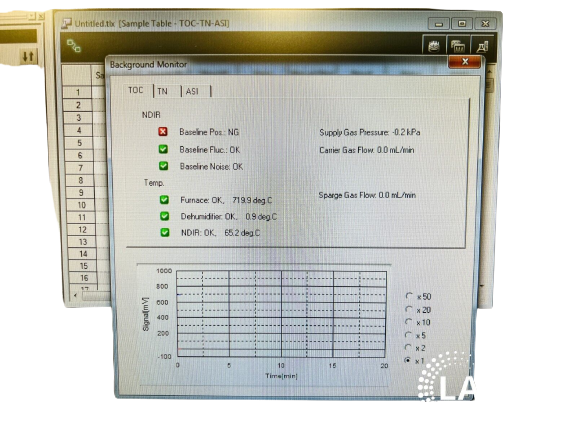
Task: Select row 1 header in Sample Table
Action: (x=78, y=92)
